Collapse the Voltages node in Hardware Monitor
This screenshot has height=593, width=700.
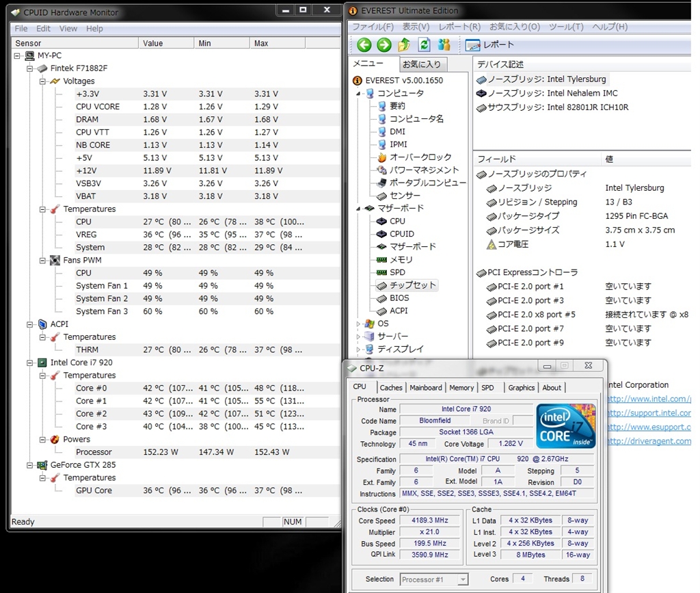pos(42,81)
